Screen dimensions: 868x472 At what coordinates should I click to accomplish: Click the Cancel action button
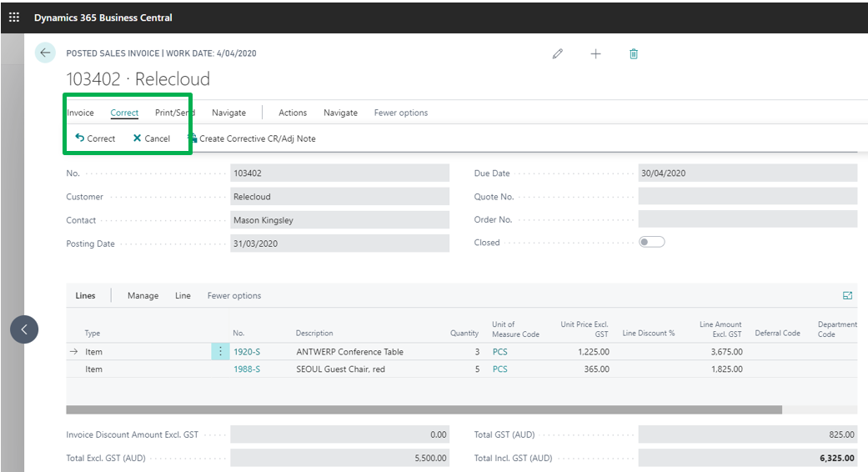(151, 138)
